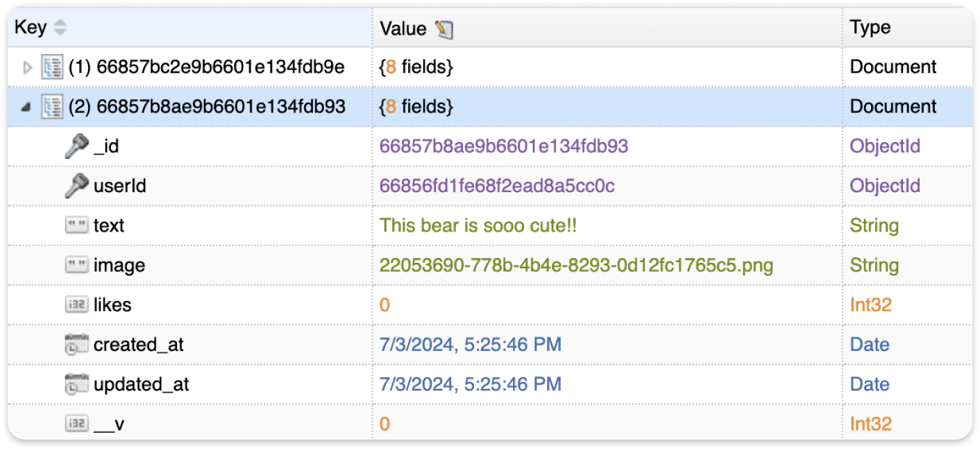This screenshot has height=450, width=980.
Task: Click the document icon of row (2)
Action: [x=52, y=107]
